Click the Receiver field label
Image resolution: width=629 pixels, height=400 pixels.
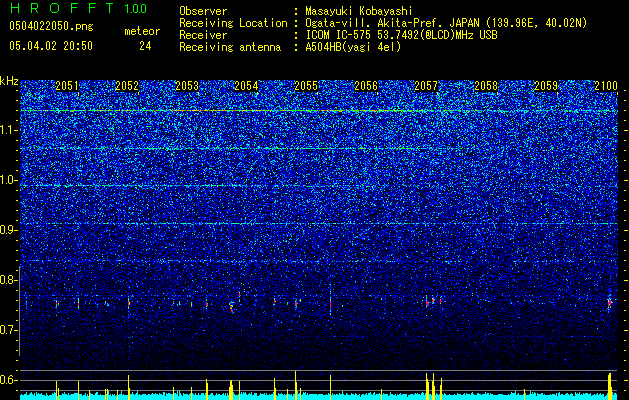[203, 35]
